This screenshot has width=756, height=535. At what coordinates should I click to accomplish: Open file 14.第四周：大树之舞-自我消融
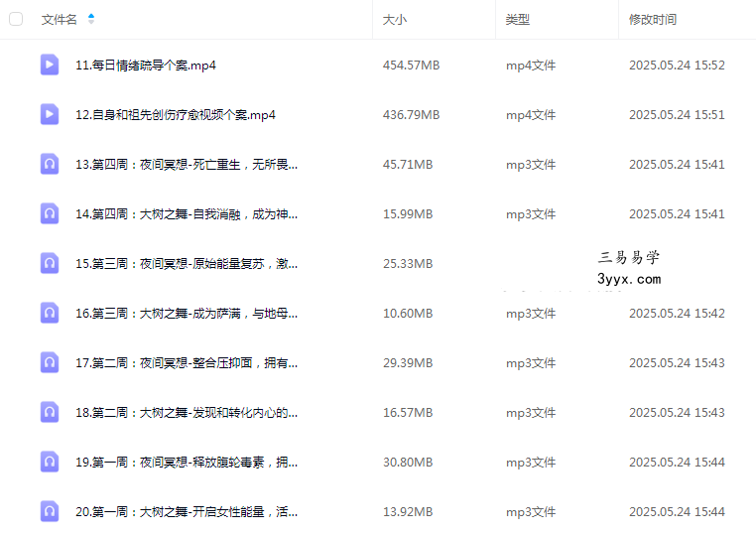(187, 214)
